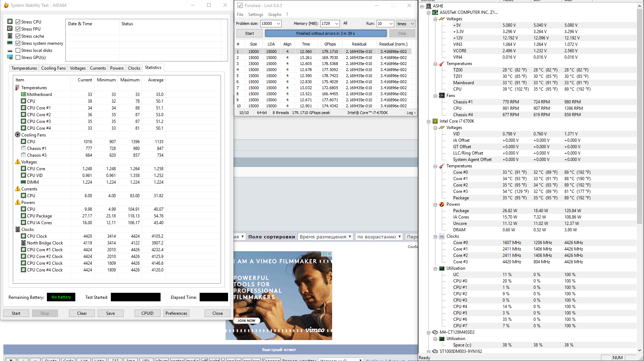Click the icon beside Stress cache
Image resolution: width=644 pixels, height=361 pixels.
(x=10, y=36)
